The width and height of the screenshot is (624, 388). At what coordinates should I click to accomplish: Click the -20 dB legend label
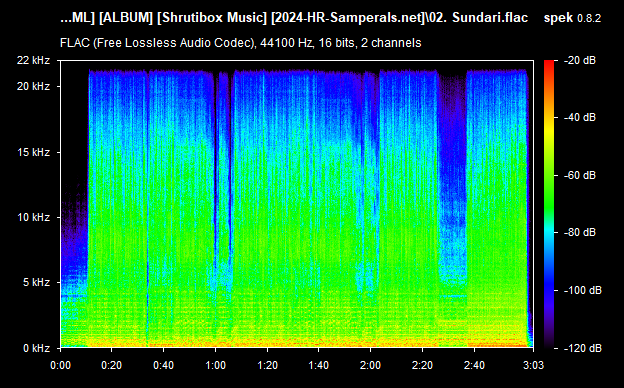579,60
